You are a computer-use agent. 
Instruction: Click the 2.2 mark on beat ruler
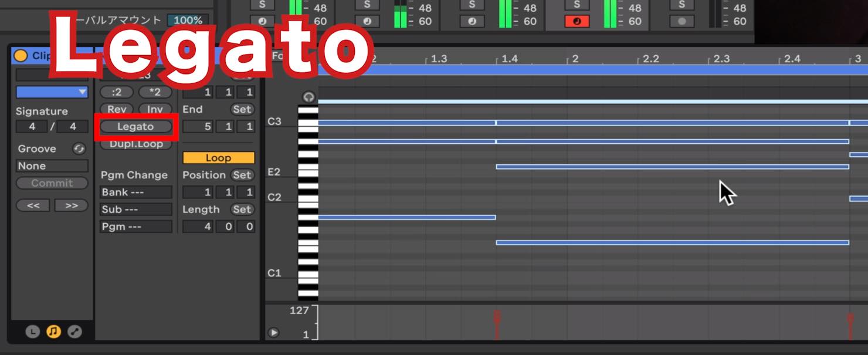tap(650, 59)
